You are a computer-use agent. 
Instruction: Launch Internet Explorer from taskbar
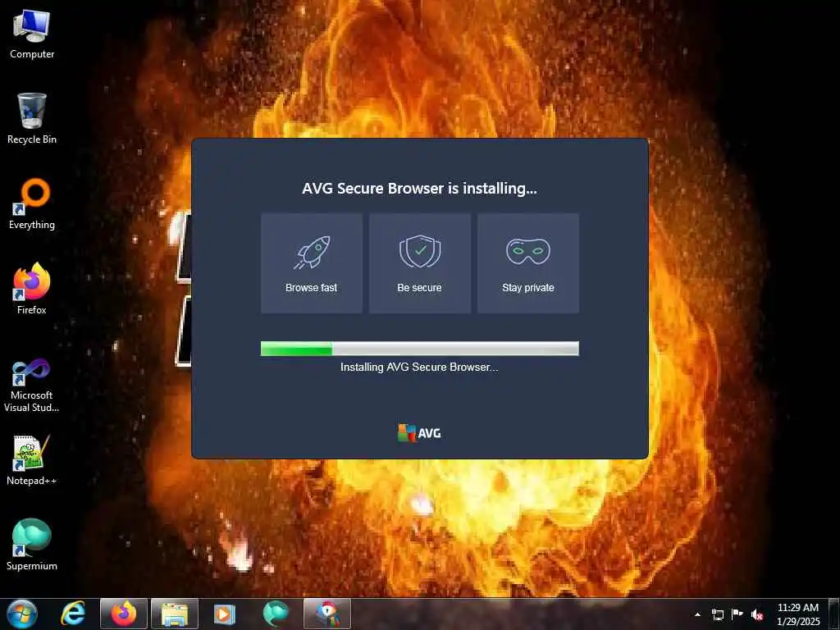(x=73, y=614)
